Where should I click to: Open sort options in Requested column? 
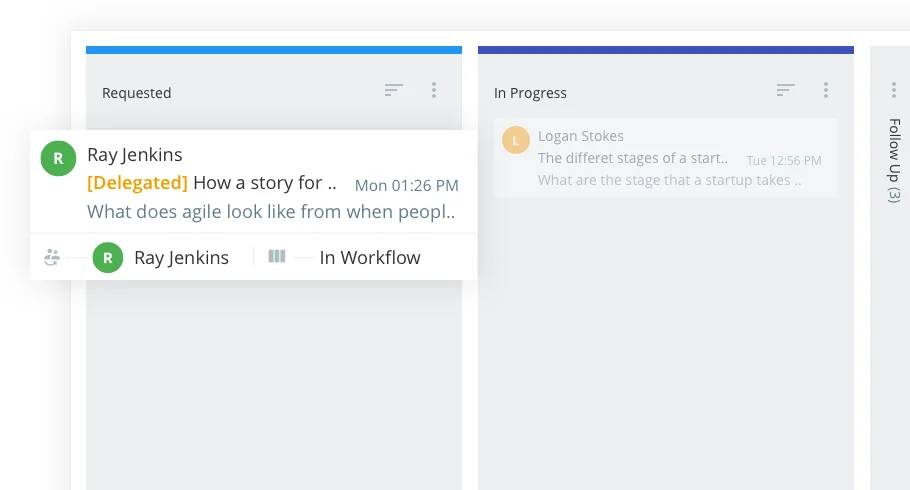coord(394,90)
